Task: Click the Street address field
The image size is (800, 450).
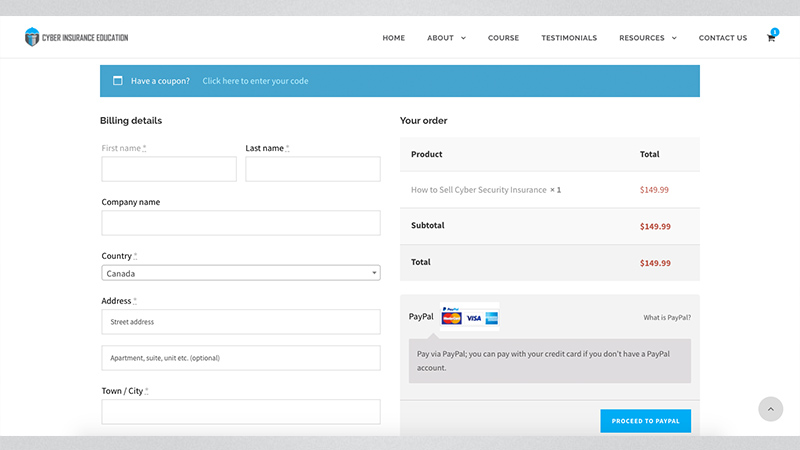Action: tap(241, 322)
